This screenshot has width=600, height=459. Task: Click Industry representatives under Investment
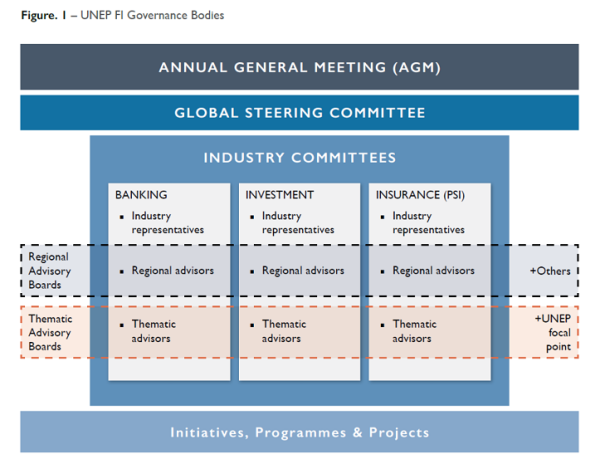[x=298, y=223]
